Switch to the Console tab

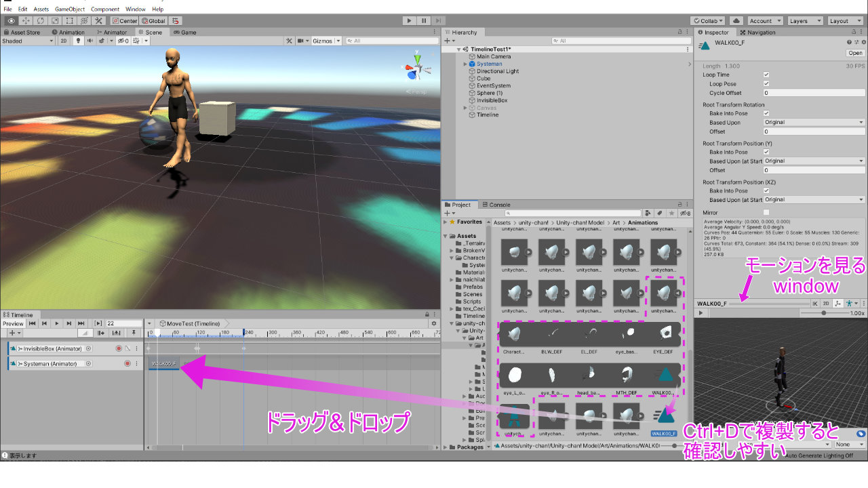[x=496, y=205]
